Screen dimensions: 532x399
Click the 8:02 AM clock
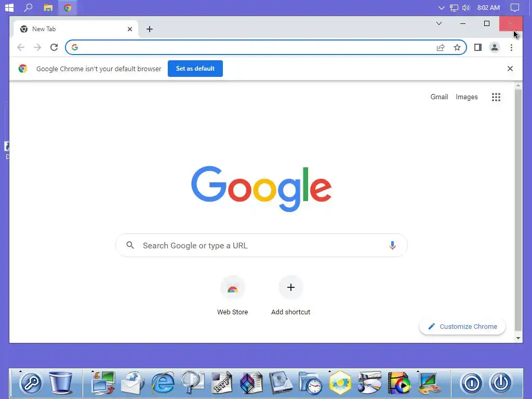pos(488,7)
